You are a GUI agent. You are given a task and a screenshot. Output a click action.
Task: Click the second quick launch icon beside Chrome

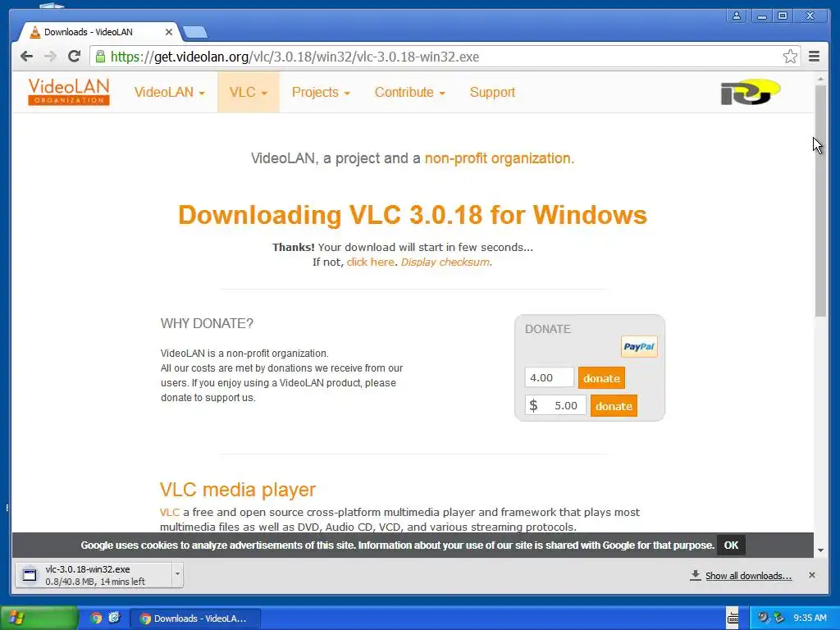(x=114, y=619)
